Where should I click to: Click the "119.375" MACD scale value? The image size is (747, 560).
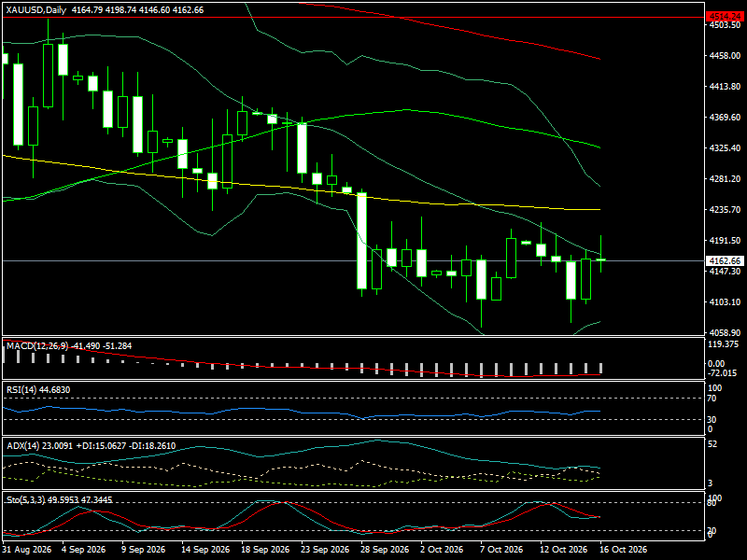click(x=723, y=344)
